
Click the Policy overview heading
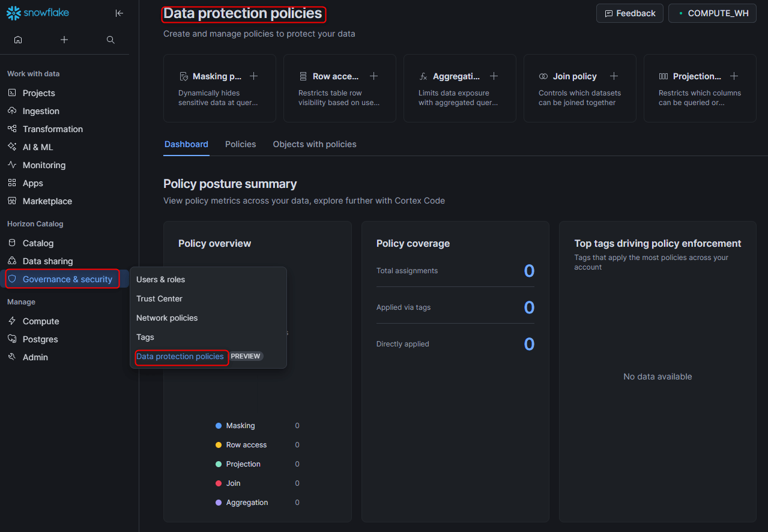214,244
